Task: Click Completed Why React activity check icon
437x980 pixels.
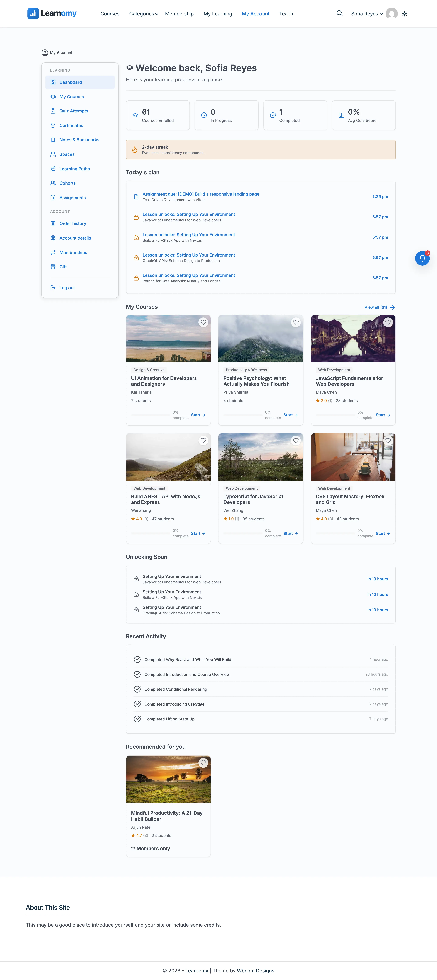Action: pyautogui.click(x=137, y=659)
